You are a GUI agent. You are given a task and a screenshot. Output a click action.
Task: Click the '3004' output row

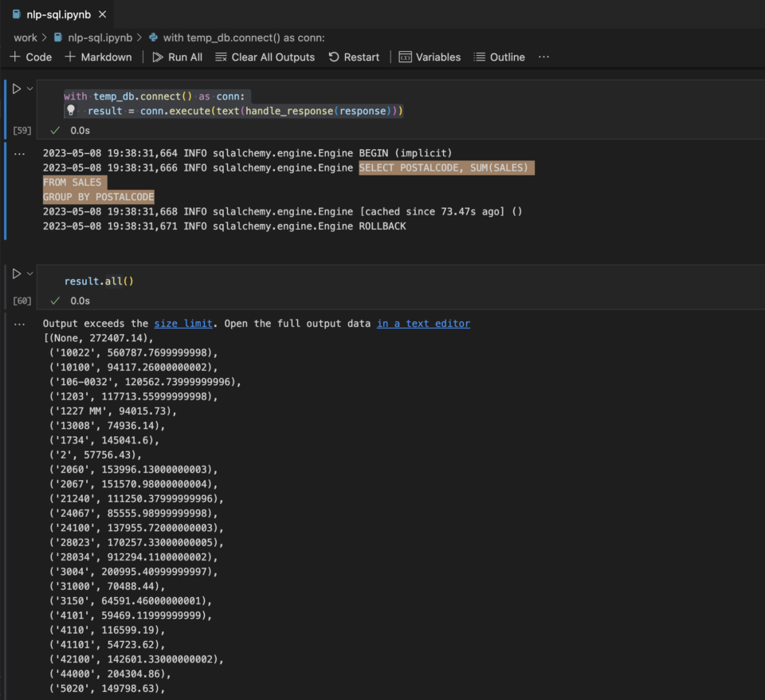(134, 572)
